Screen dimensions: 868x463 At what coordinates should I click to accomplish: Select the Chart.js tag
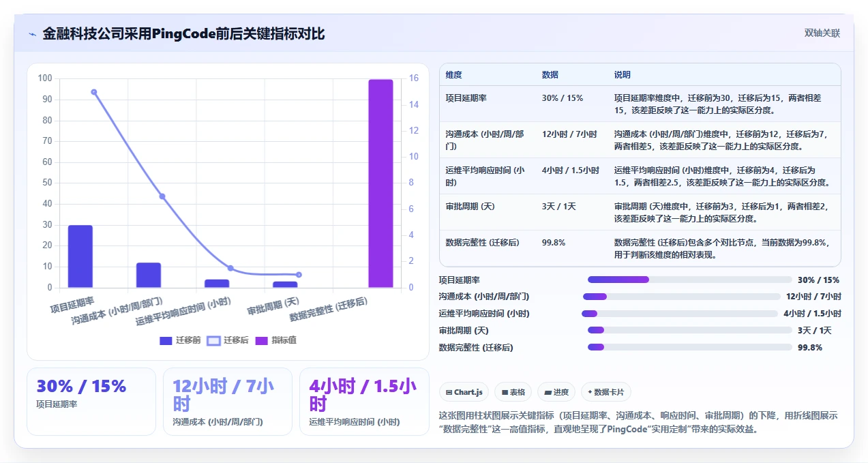464,392
